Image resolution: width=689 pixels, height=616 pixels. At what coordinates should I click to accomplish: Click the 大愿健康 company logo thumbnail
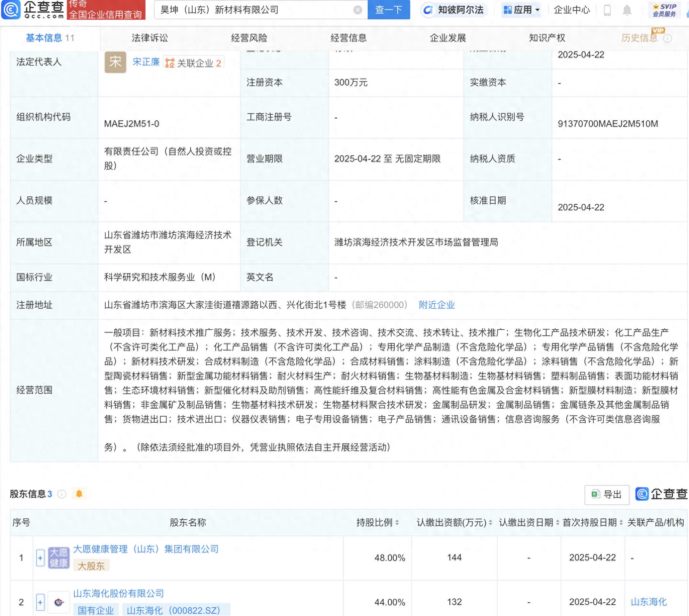[x=59, y=558]
